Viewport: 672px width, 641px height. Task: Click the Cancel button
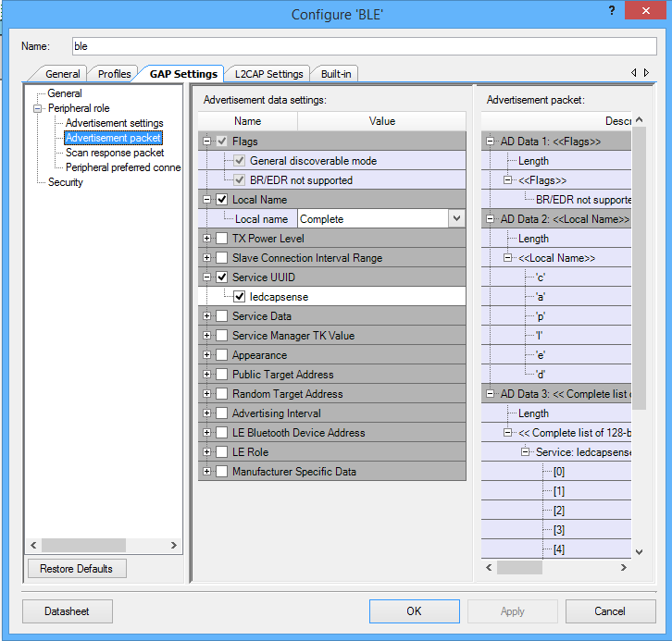pos(610,611)
